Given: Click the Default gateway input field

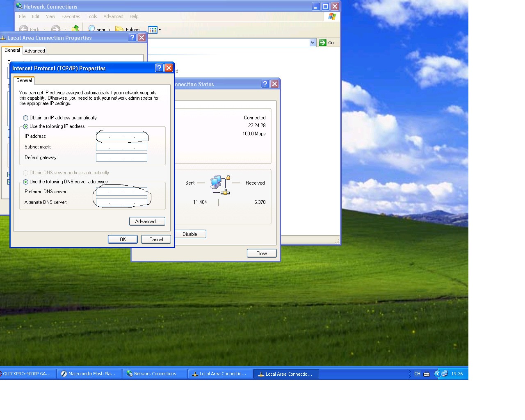Looking at the screenshot, I should [x=121, y=157].
